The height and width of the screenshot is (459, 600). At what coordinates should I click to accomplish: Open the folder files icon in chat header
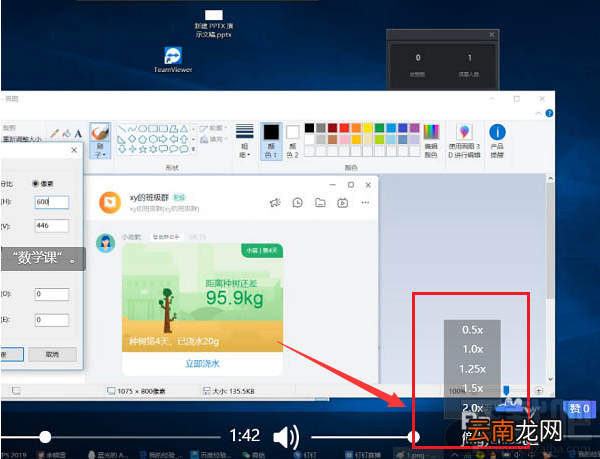(320, 203)
